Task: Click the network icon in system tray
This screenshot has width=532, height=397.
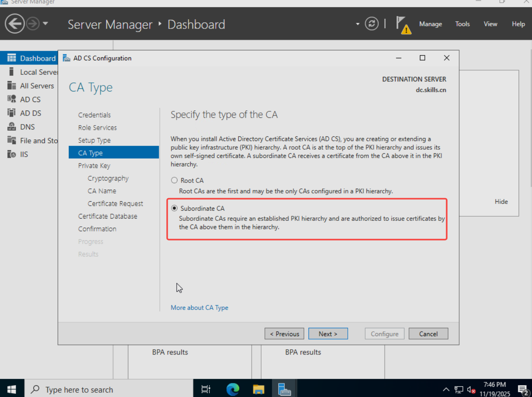Action: [459, 389]
